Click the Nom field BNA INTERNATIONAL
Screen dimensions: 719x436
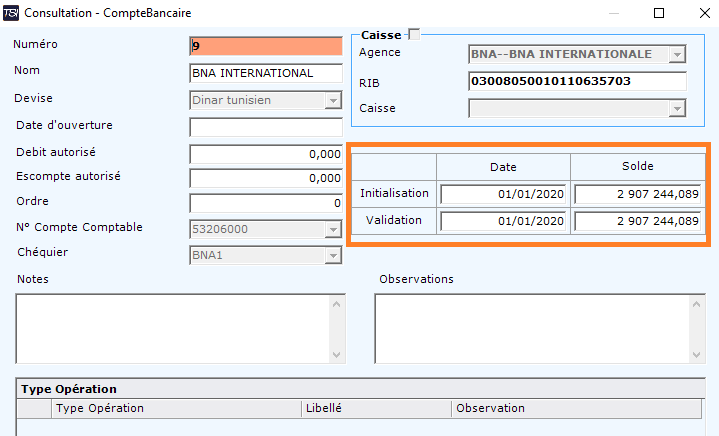click(x=266, y=73)
